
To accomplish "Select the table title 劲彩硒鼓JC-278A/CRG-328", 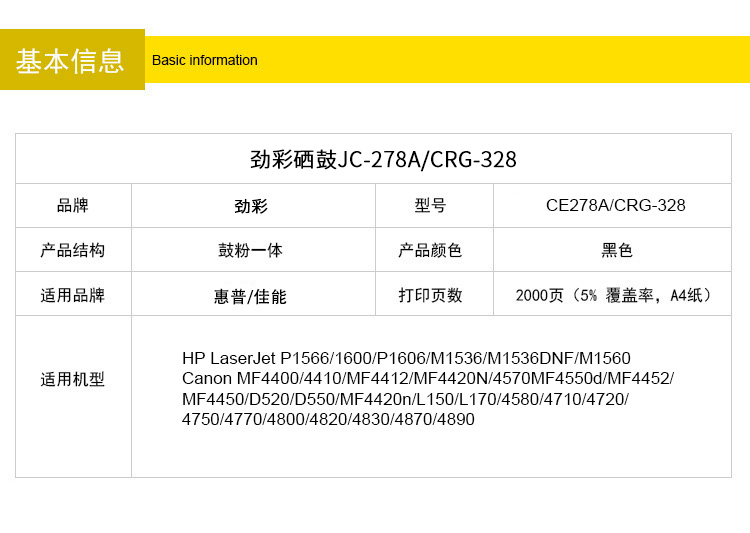I will (x=383, y=160).
